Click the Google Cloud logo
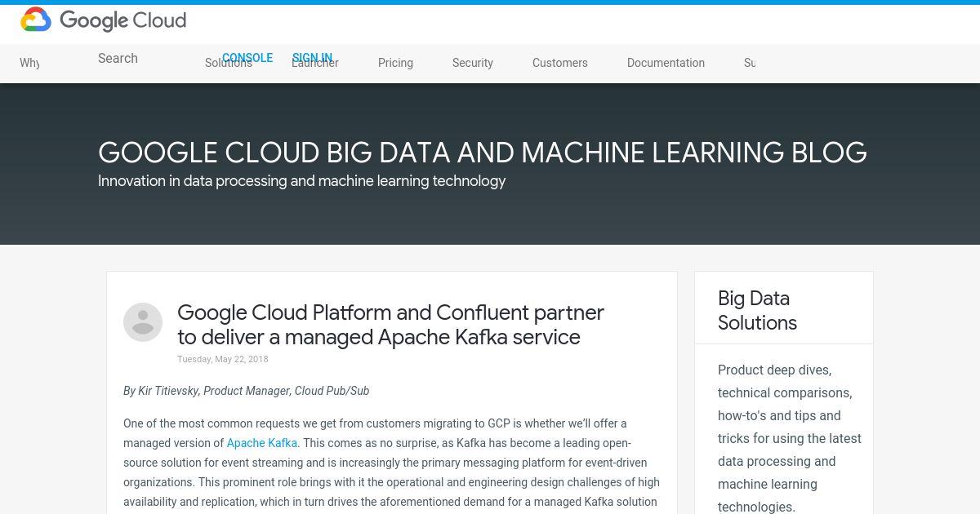The width and height of the screenshot is (980, 514). click(x=104, y=20)
